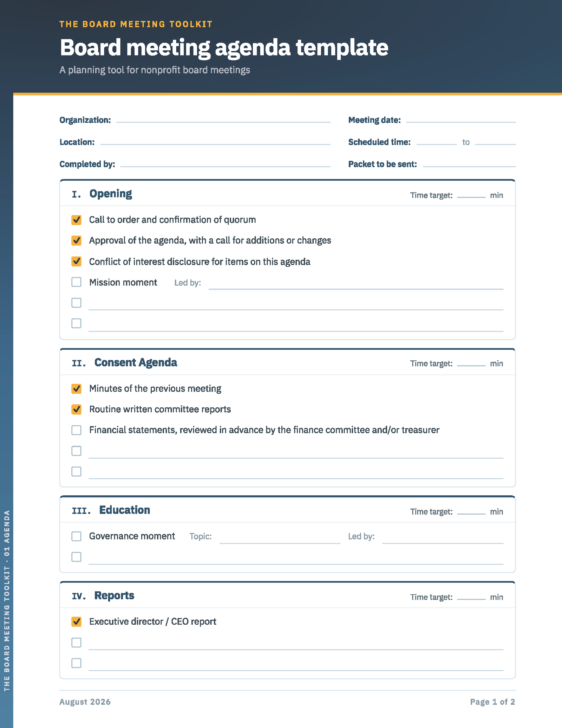Click the Page 1 of 2 footer text
Image resolution: width=562 pixels, height=728 pixels.
pos(492,702)
